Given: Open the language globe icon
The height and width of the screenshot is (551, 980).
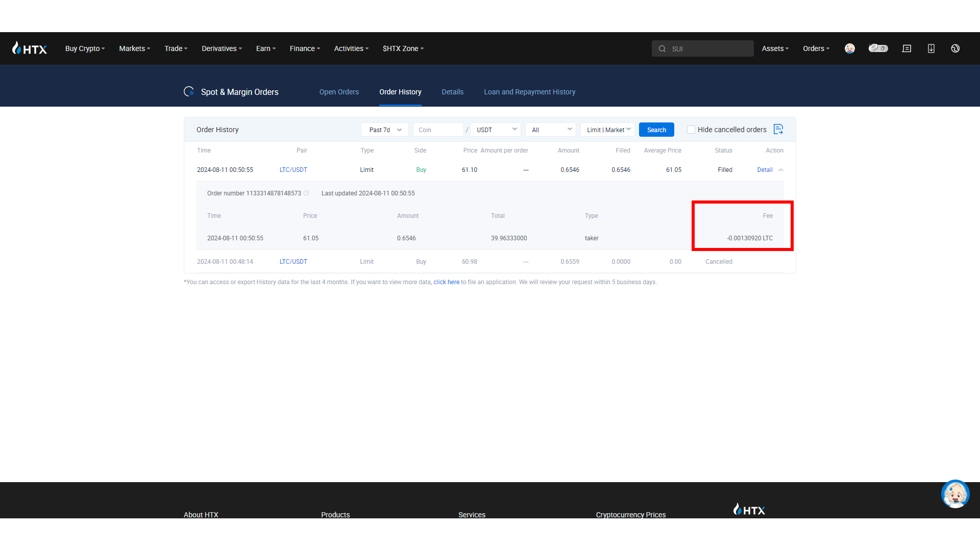Looking at the screenshot, I should pyautogui.click(x=955, y=48).
